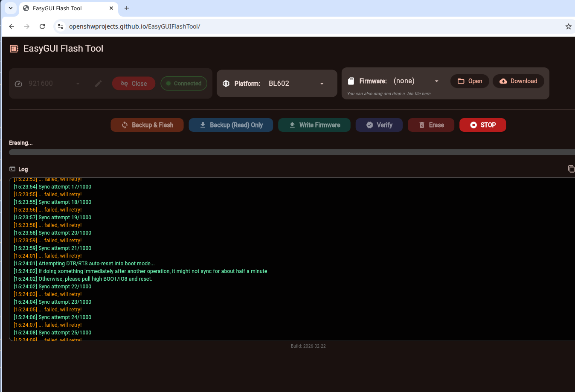Stop the current operation with STOP

point(483,125)
